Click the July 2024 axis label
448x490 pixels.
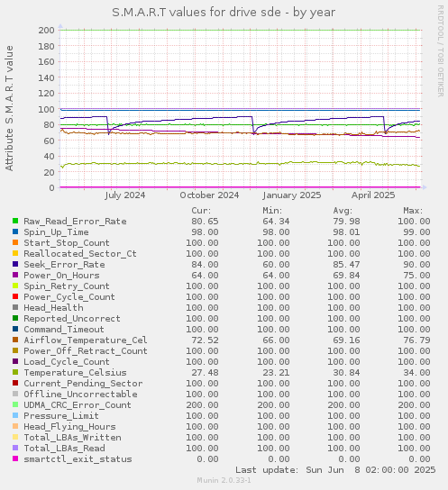pos(124,195)
